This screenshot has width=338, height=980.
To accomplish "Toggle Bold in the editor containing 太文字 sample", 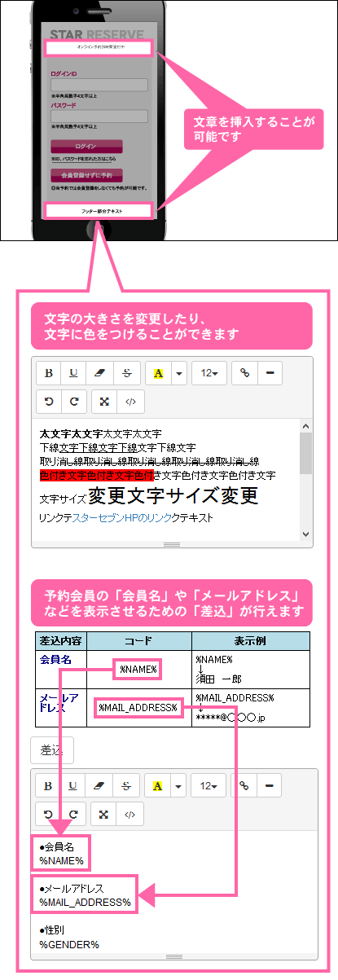I will pos(49,373).
